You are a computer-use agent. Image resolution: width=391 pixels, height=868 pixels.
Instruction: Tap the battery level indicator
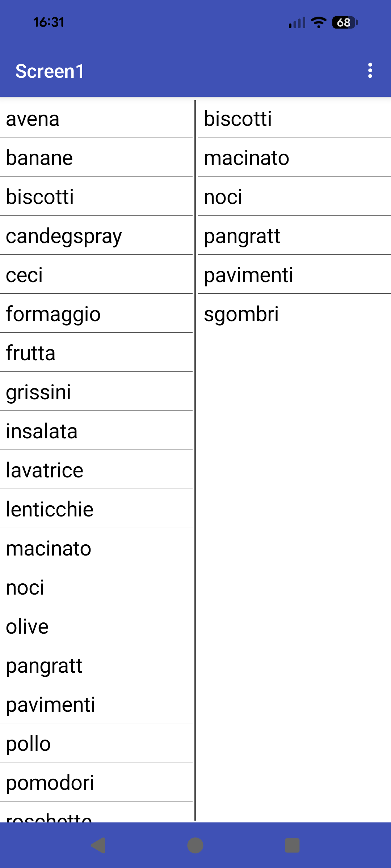[344, 22]
